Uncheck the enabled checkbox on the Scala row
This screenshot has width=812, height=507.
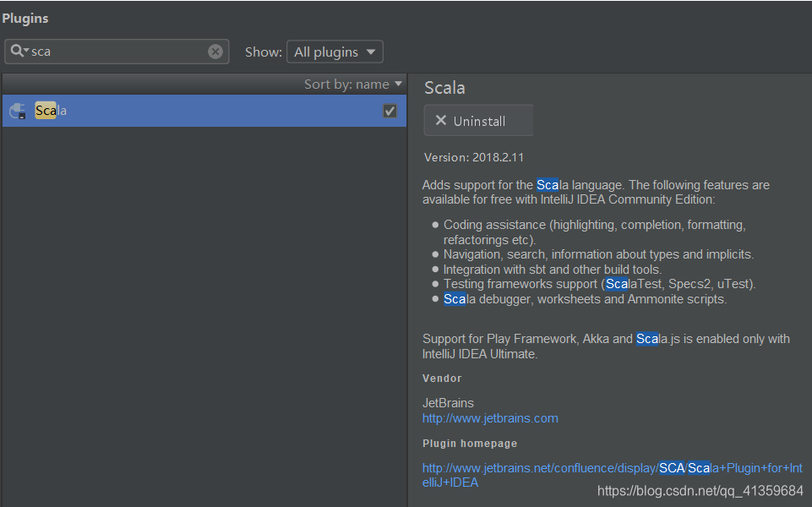tap(390, 110)
